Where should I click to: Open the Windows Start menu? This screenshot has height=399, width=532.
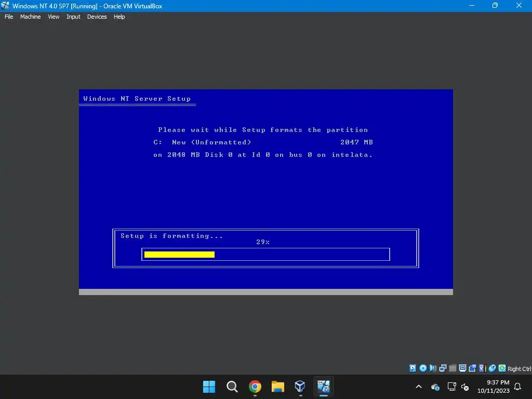pos(209,387)
